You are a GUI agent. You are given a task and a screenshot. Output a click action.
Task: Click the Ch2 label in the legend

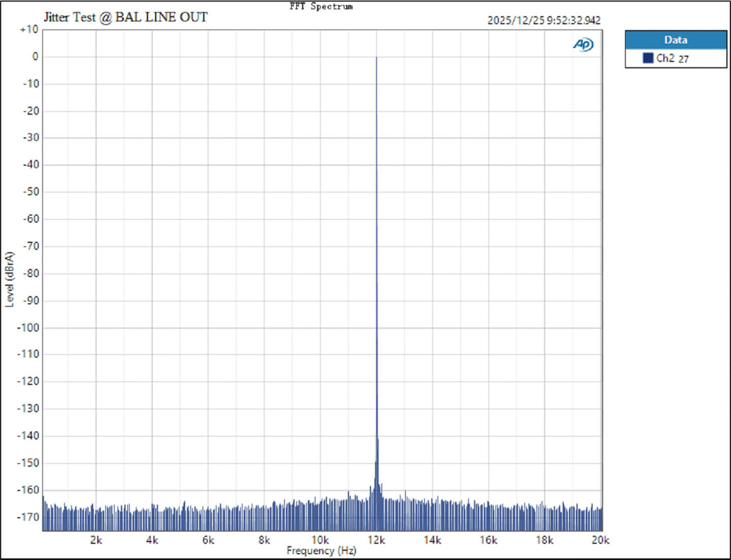(x=666, y=58)
